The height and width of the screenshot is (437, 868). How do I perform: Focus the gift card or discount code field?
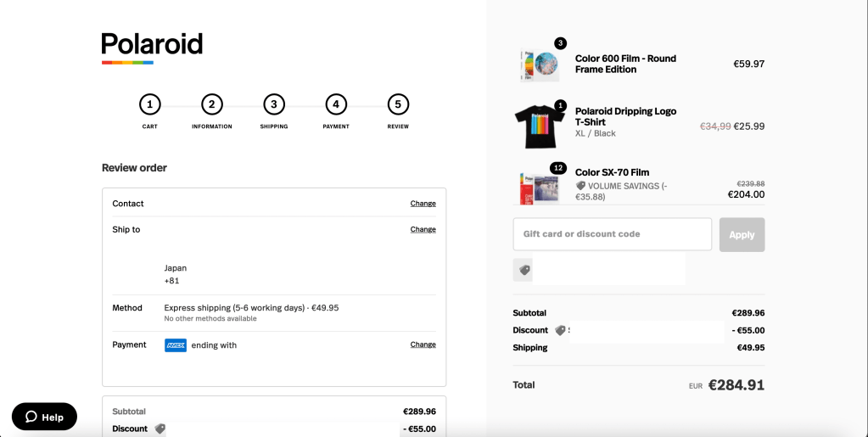612,234
